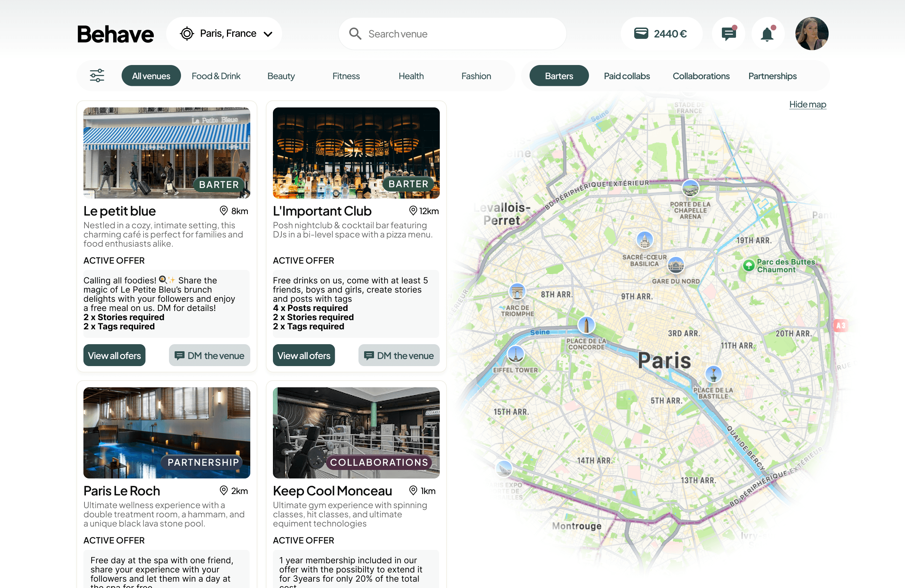Click the Eiffel Tower map marker
Image resolution: width=905 pixels, height=588 pixels.
(x=516, y=354)
